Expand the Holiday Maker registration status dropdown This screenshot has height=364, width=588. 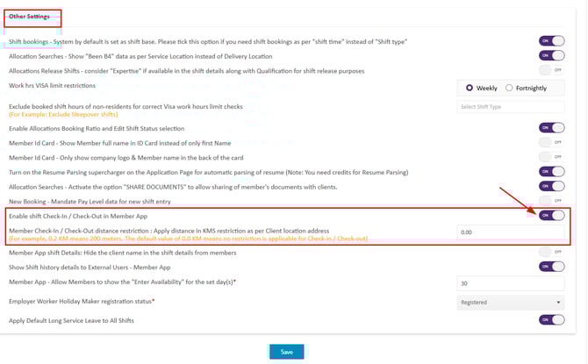[x=511, y=303]
